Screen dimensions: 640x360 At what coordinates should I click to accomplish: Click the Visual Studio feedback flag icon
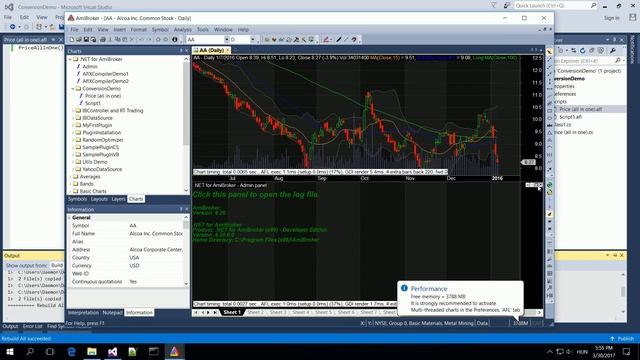click(507, 6)
